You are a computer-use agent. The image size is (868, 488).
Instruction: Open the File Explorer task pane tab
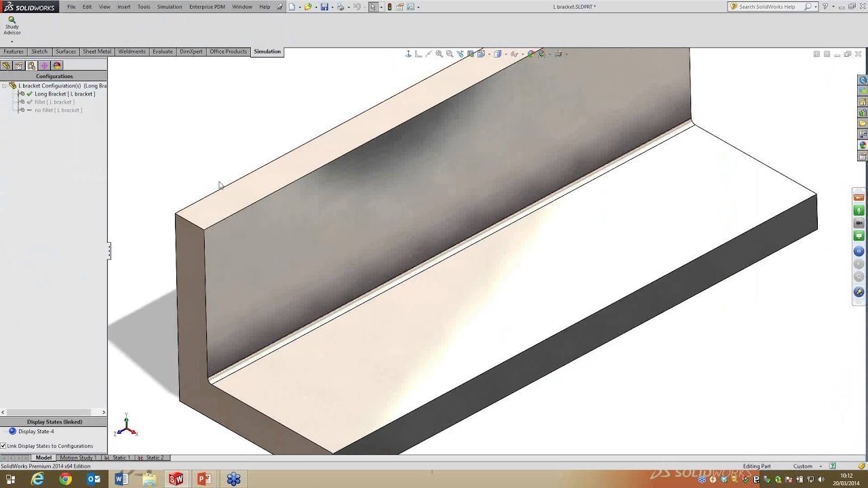863,123
